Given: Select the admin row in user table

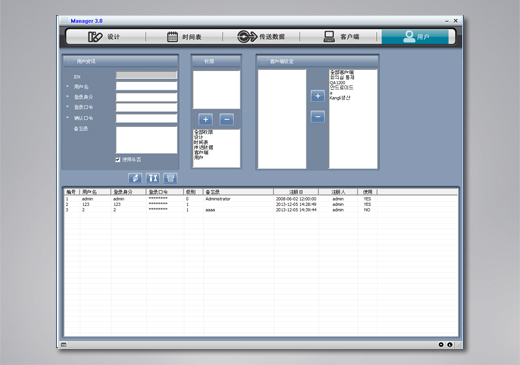Looking at the screenshot, I should tap(220, 199).
